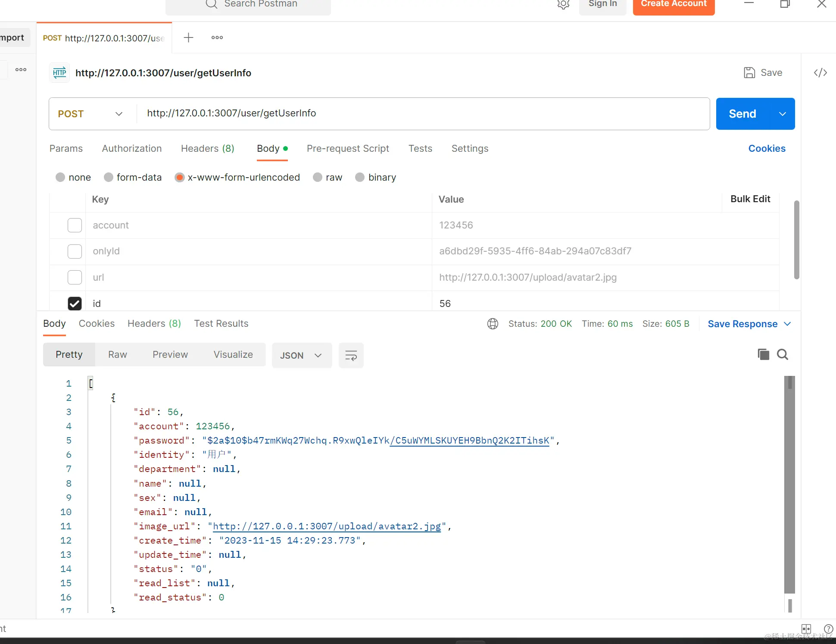Click the settings gear icon
Image resolution: width=836 pixels, height=644 pixels.
click(563, 4)
